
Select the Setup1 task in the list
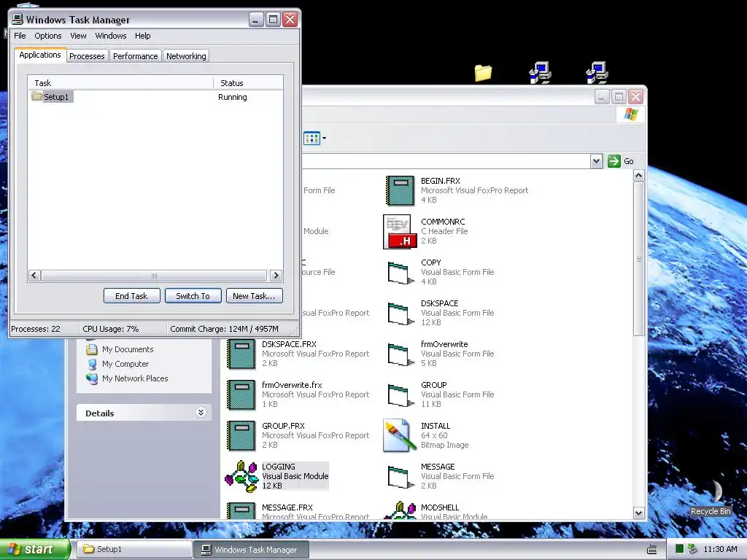(x=52, y=97)
